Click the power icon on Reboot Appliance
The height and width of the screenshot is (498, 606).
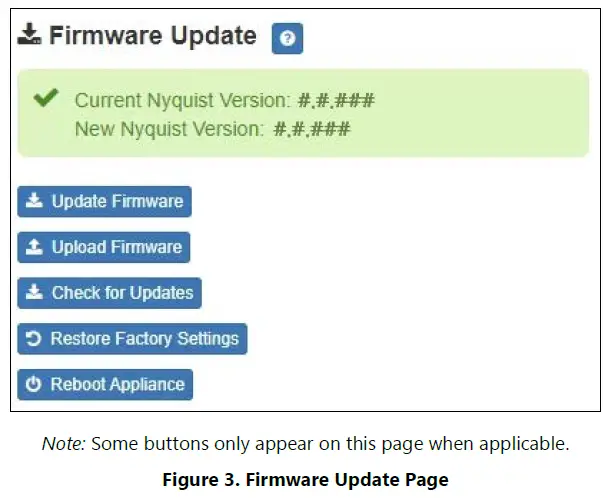pos(34,384)
